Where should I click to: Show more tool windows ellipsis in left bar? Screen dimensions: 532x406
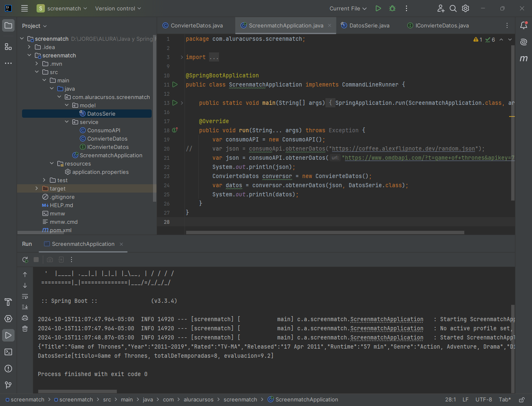click(x=8, y=63)
